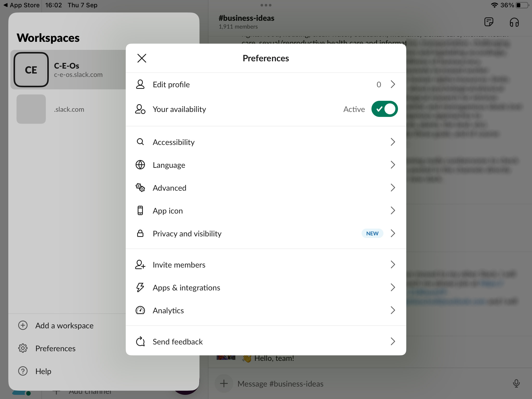Click the Invite members person-plus icon
Screen dimensions: 532x399
click(140, 264)
